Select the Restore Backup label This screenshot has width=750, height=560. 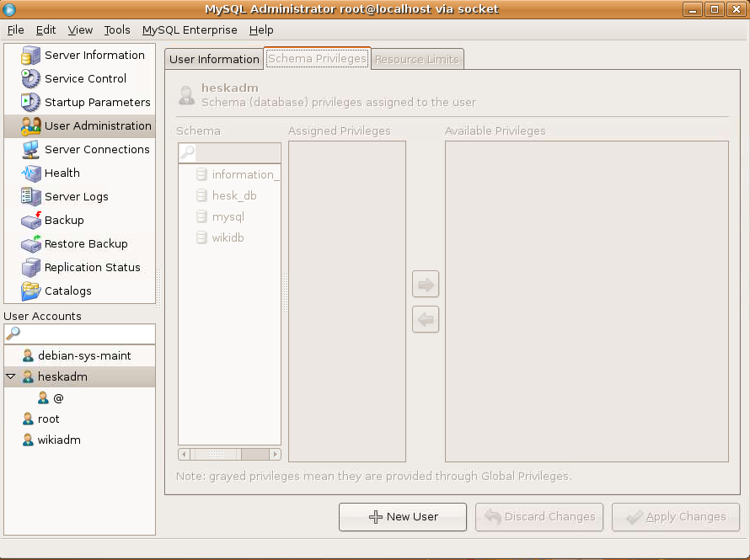pyautogui.click(x=86, y=243)
